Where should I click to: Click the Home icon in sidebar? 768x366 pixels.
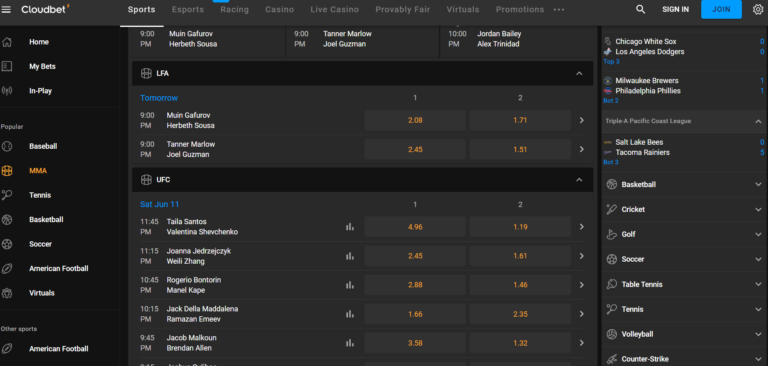7,42
